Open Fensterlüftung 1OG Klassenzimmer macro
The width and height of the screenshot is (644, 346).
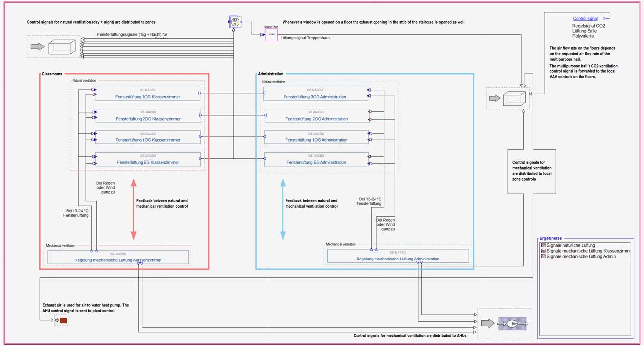click(x=147, y=137)
